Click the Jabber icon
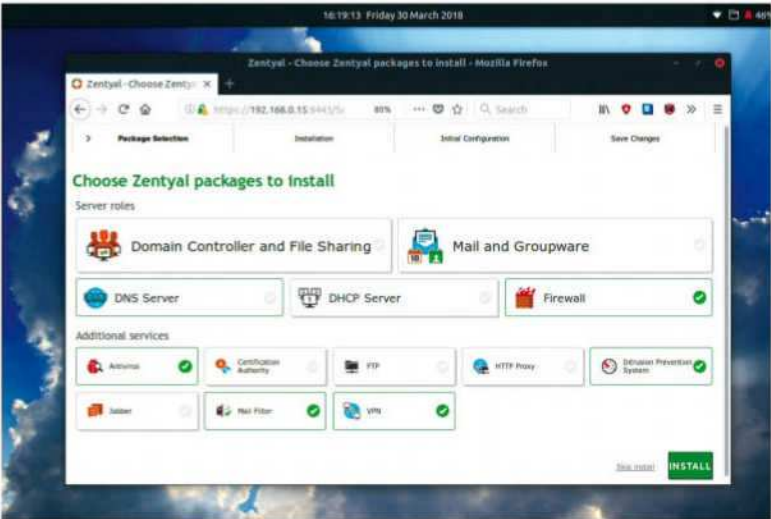This screenshot has width=771, height=519. click(x=94, y=410)
